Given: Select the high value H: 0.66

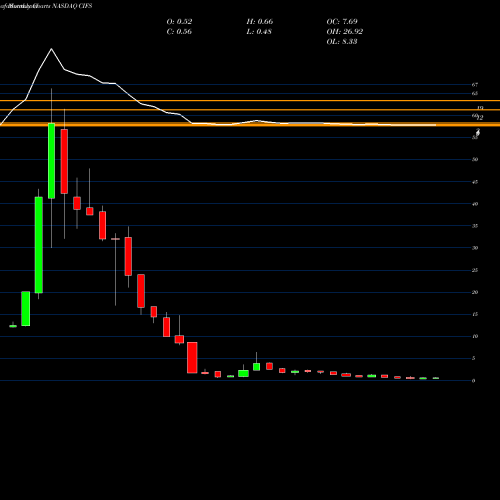Looking at the screenshot, I should 260,22.
